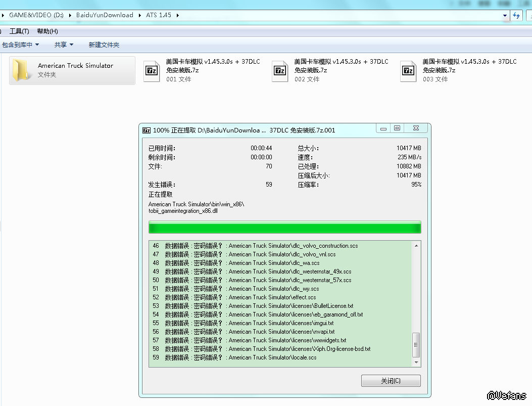
Task: Expand the breadcrumb arrow after ATS 1.45
Action: pos(178,15)
